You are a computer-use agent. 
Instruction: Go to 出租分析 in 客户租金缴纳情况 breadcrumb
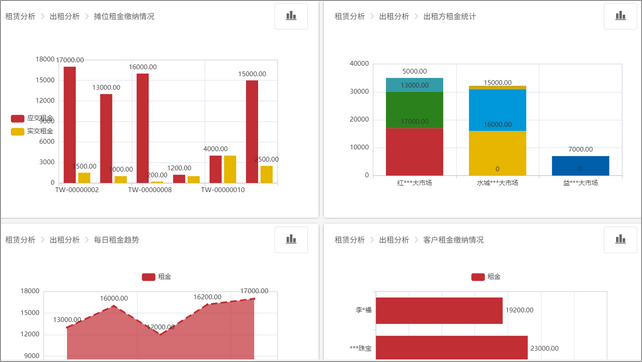pyautogui.click(x=394, y=240)
